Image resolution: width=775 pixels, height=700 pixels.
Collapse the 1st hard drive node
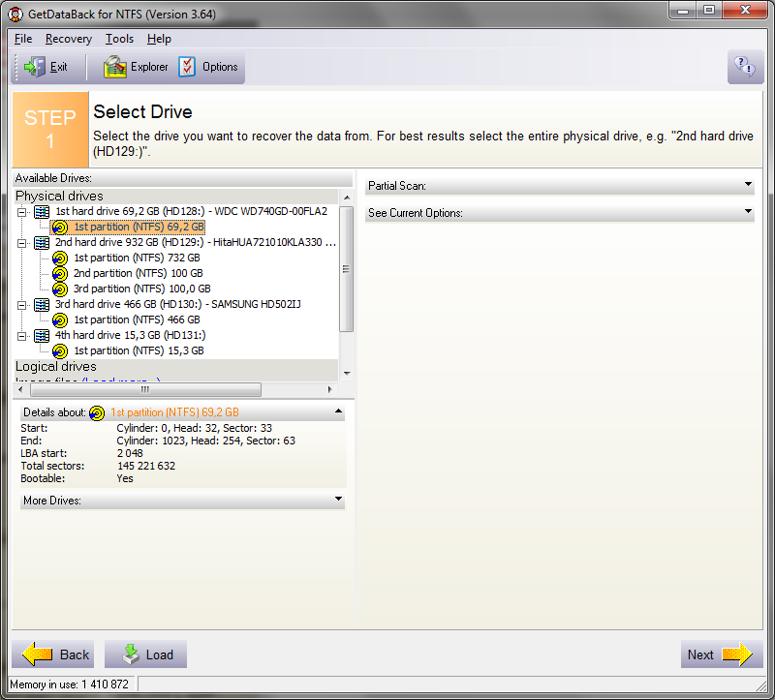21,212
